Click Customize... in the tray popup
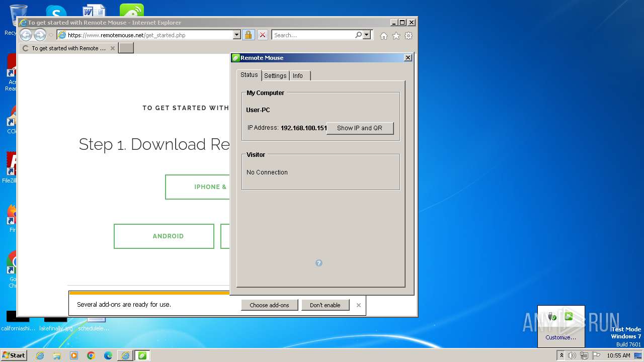Image resolution: width=644 pixels, height=362 pixels. 561,337
